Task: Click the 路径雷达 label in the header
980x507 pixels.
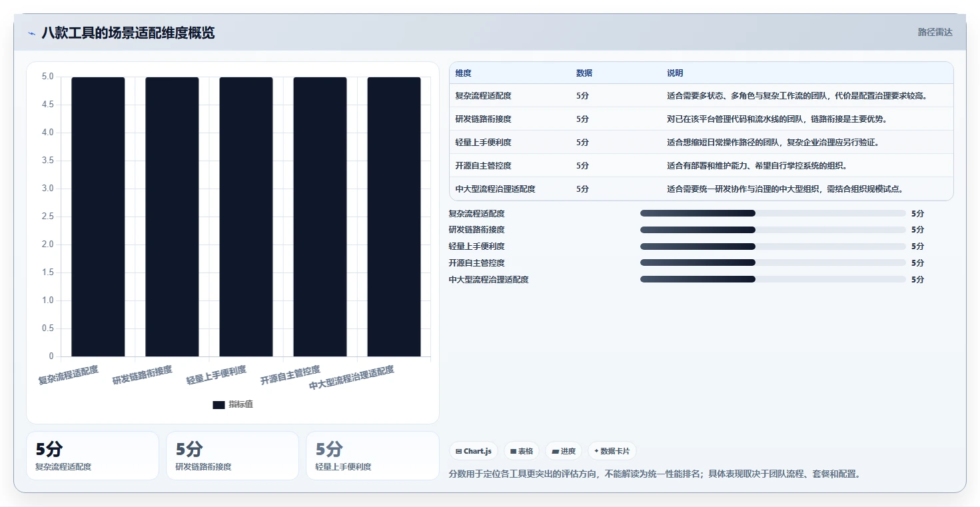Action: [x=935, y=32]
